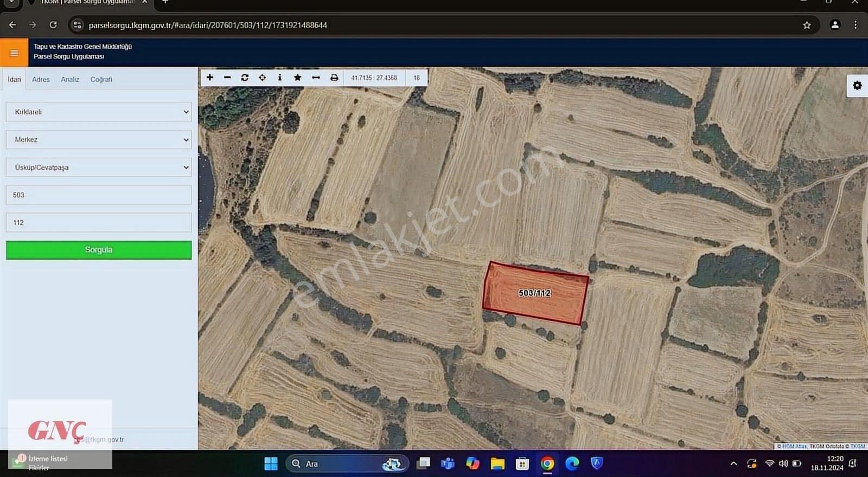
Task: Open Wi-Fi network settings in tray
Action: pos(769,463)
